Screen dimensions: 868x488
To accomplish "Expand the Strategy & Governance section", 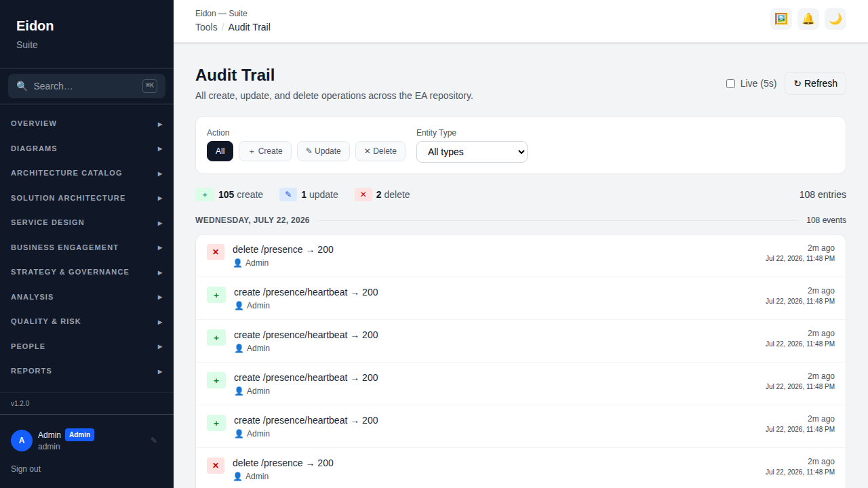I will tap(87, 272).
